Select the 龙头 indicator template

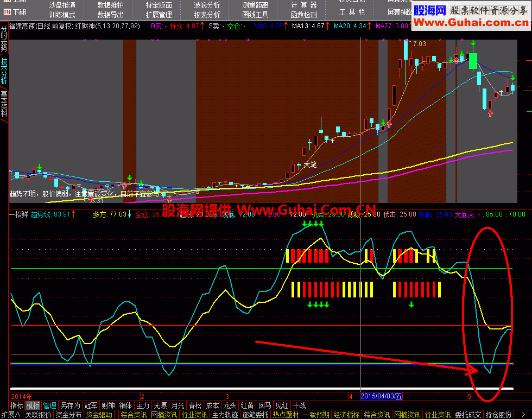pyautogui.click(x=230, y=405)
